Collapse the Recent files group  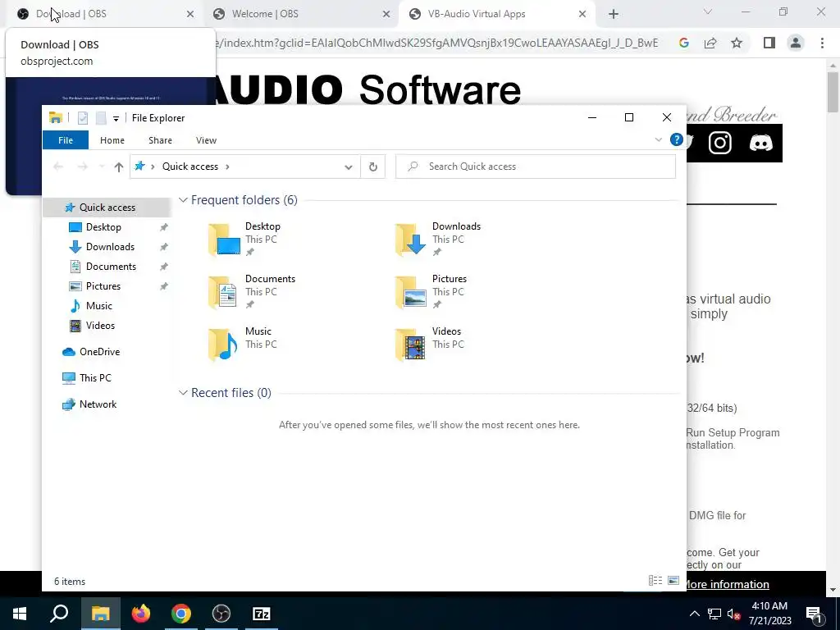pos(183,393)
